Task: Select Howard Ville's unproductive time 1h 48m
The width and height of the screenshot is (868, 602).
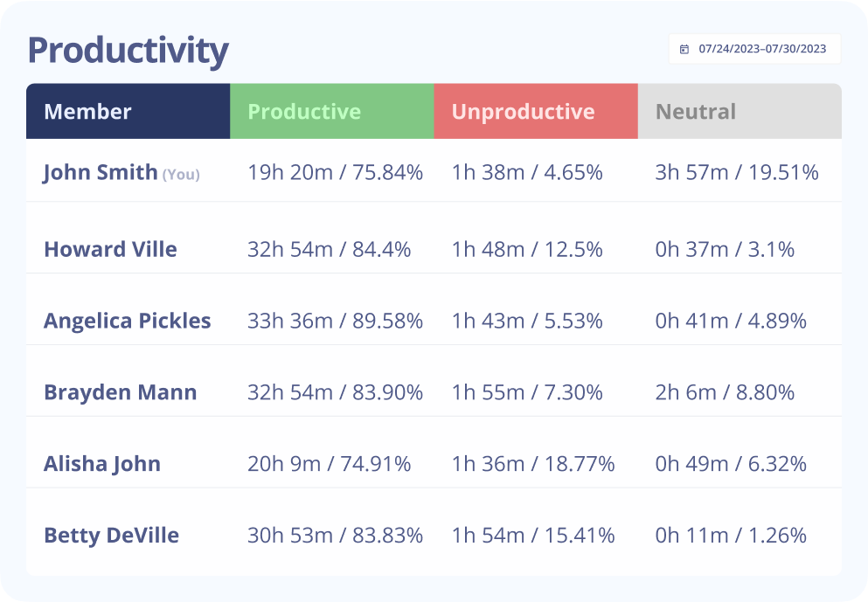Action: (x=488, y=250)
